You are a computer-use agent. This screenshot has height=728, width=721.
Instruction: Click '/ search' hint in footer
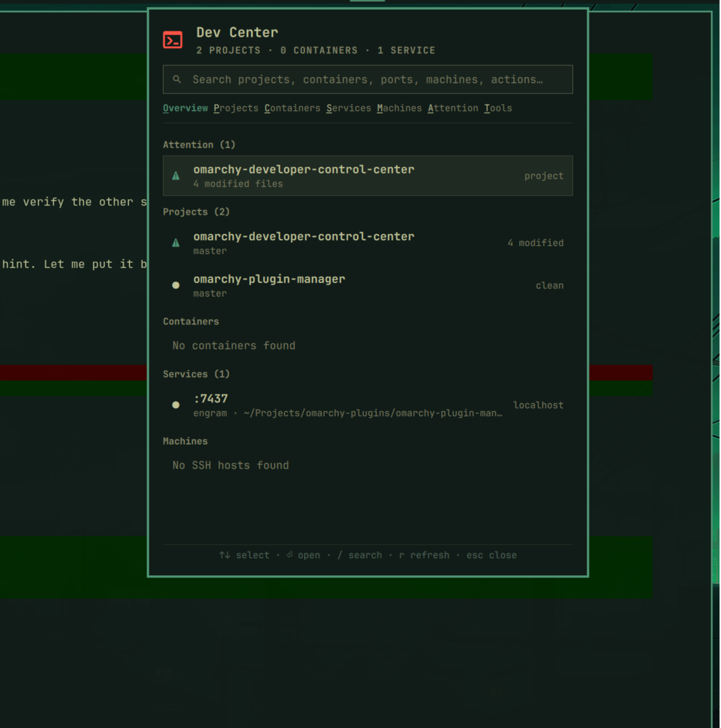point(359,555)
